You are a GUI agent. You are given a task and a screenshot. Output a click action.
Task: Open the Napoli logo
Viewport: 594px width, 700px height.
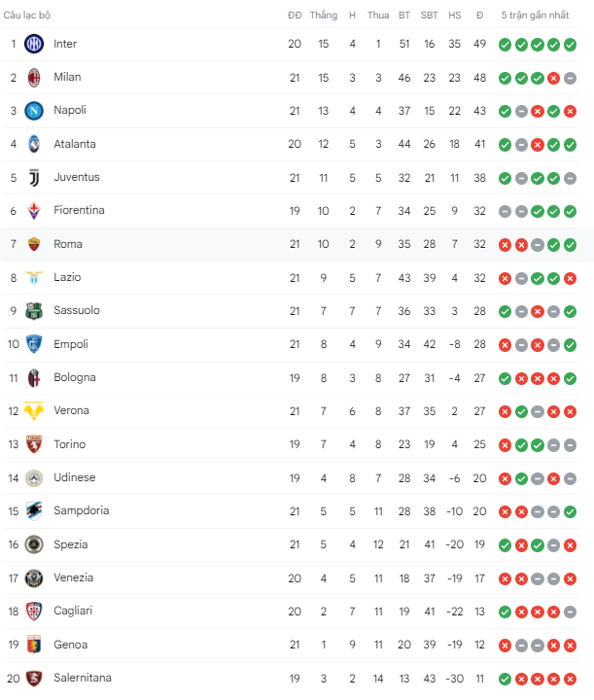click(34, 111)
